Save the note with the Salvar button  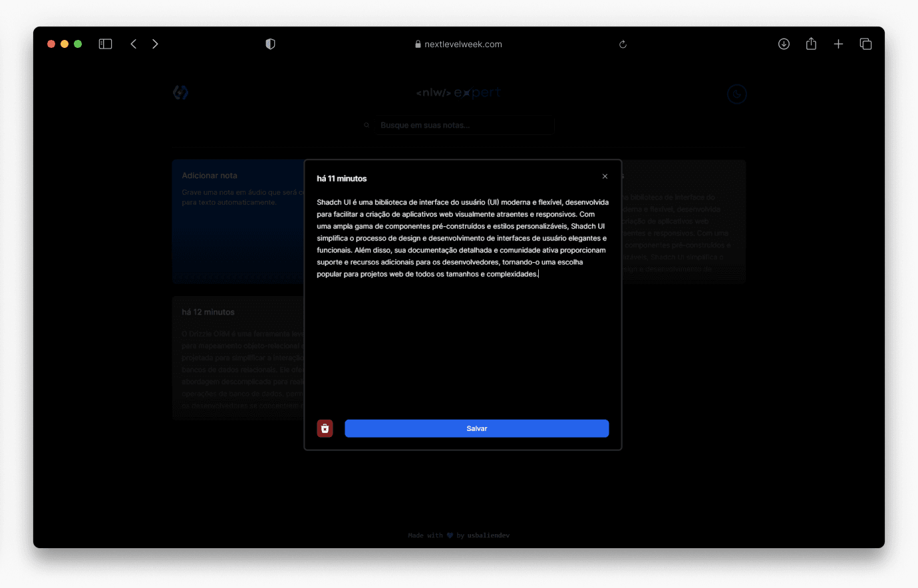tap(476, 428)
